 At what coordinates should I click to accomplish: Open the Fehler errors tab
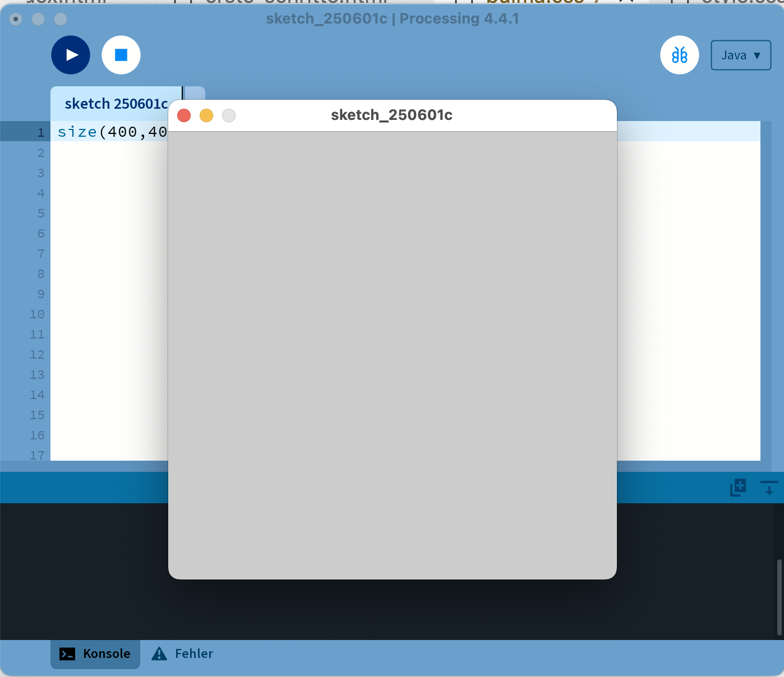pos(183,654)
